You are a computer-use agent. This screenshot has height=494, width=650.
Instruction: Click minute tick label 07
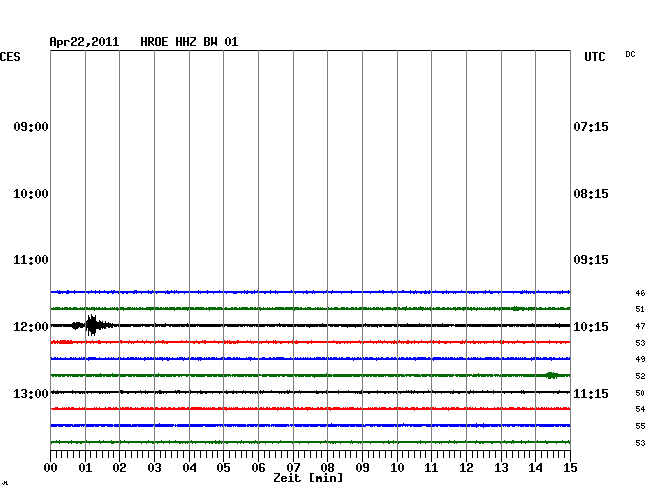tap(293, 468)
